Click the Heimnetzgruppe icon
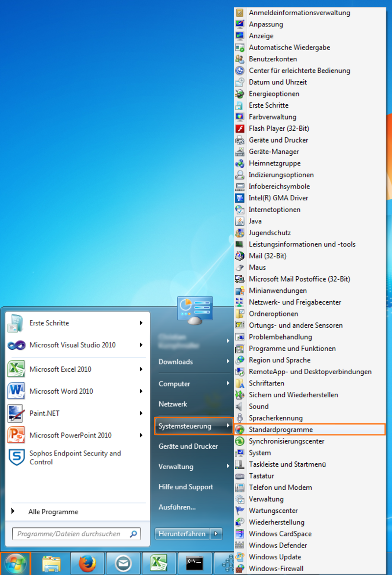The width and height of the screenshot is (392, 575). [240, 163]
